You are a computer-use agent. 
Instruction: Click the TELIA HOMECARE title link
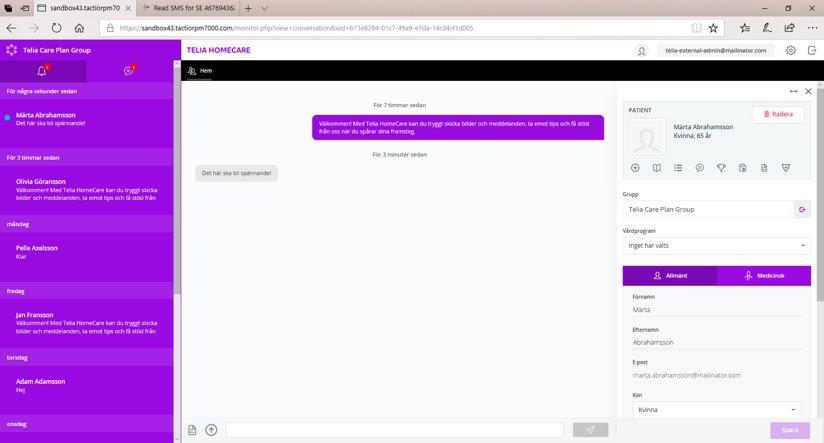click(219, 50)
